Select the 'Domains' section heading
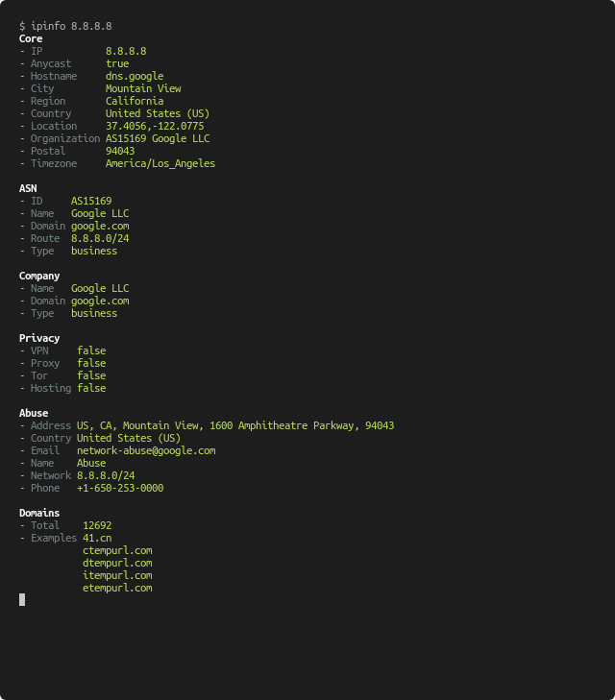 (39, 514)
